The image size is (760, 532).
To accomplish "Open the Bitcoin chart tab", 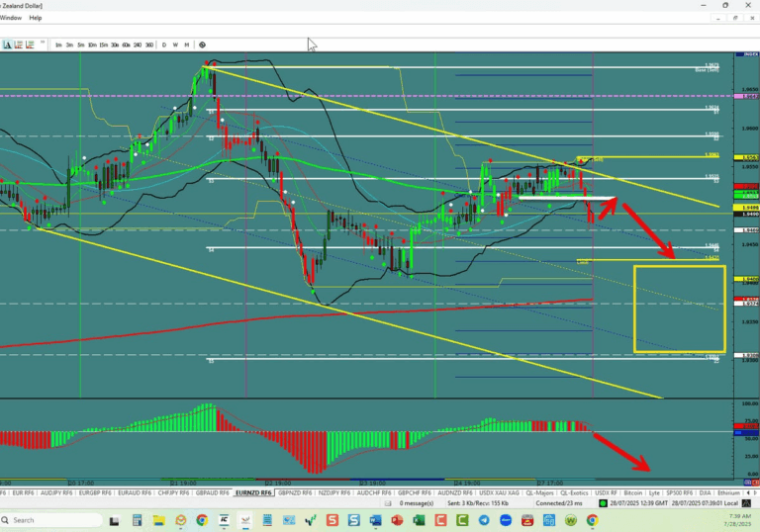I will [x=632, y=492].
